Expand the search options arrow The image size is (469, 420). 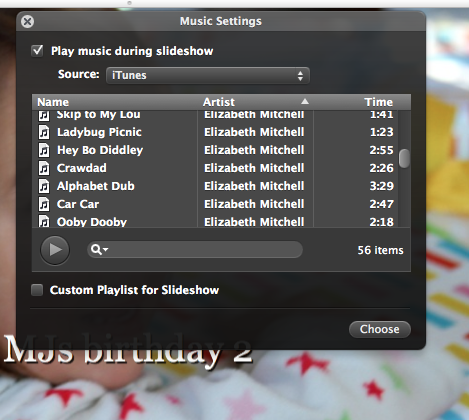(x=106, y=249)
